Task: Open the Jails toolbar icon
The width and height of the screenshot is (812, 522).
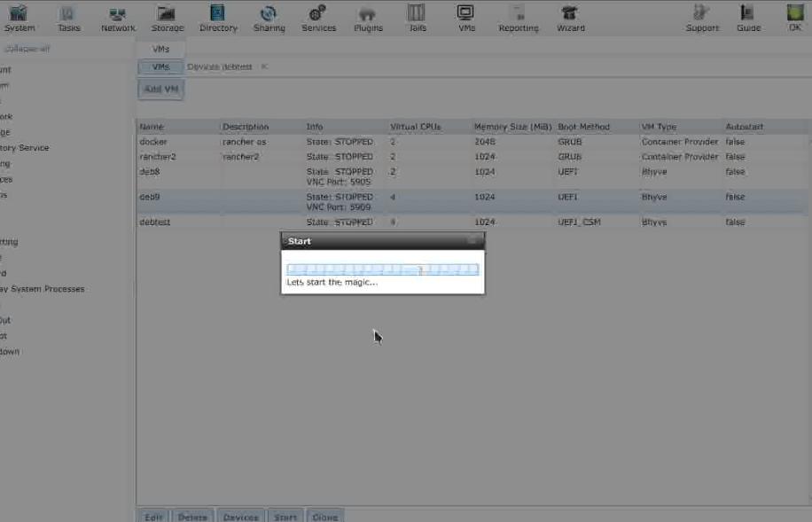Action: tap(418, 18)
